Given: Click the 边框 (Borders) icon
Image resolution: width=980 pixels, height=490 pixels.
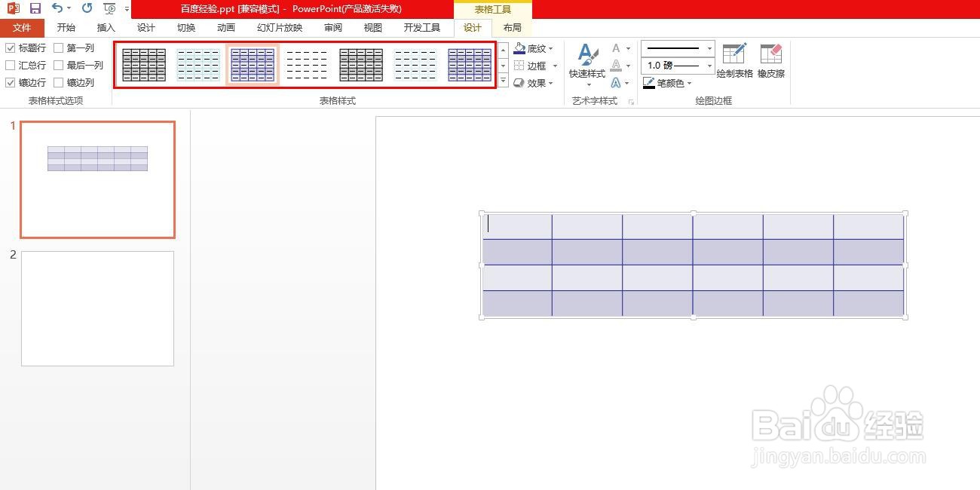Looking at the screenshot, I should [519, 66].
